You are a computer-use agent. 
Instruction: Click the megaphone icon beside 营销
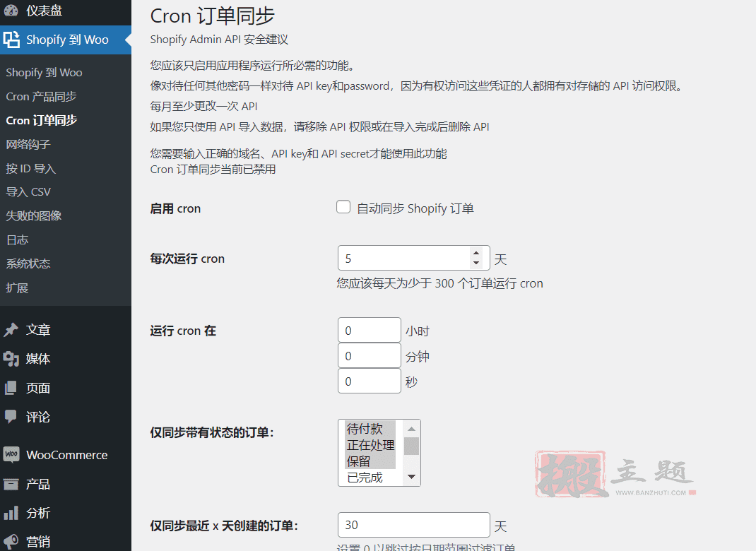click(11, 541)
